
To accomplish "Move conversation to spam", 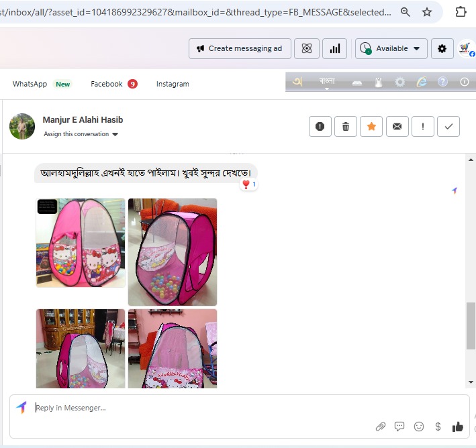I will 320,126.
